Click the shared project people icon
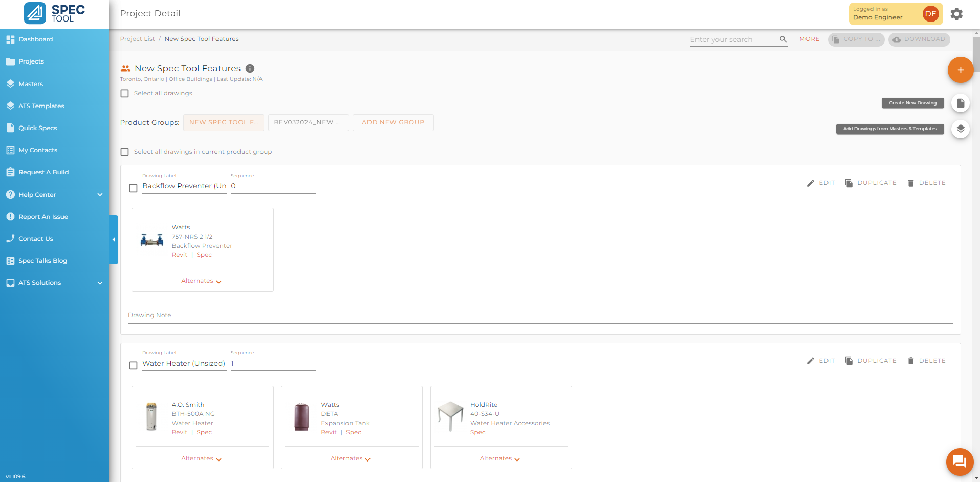The width and height of the screenshot is (980, 482). click(x=125, y=68)
